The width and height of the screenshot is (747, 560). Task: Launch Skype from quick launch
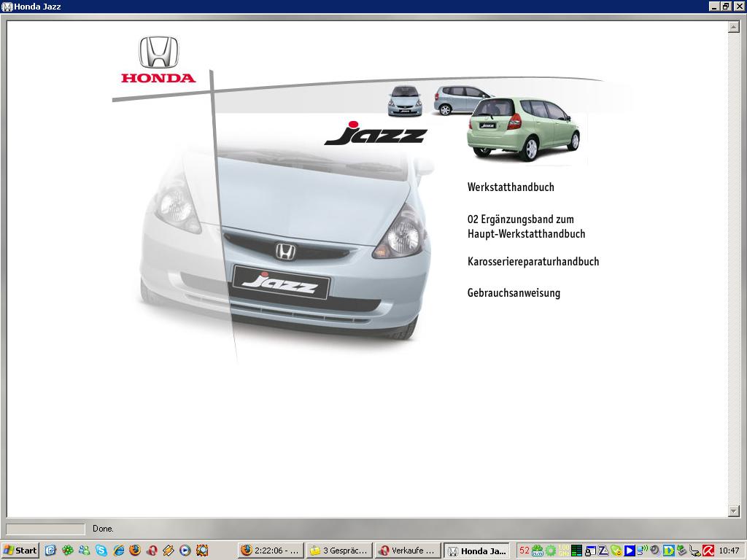tap(101, 551)
